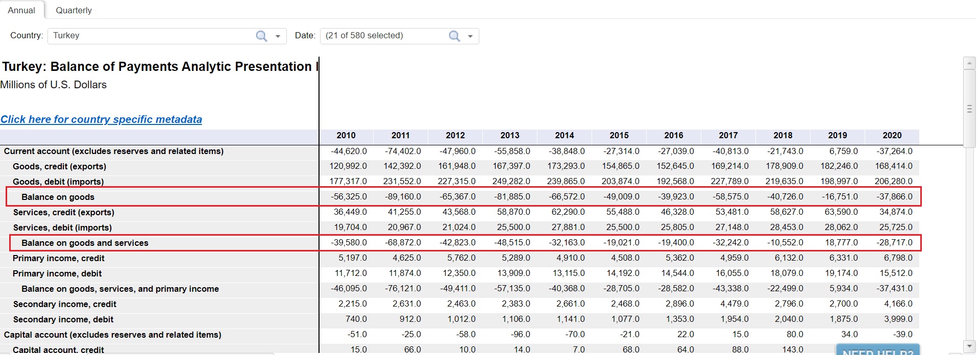The image size is (980, 355).
Task: Select the Balance on goods row label
Action: (58, 197)
